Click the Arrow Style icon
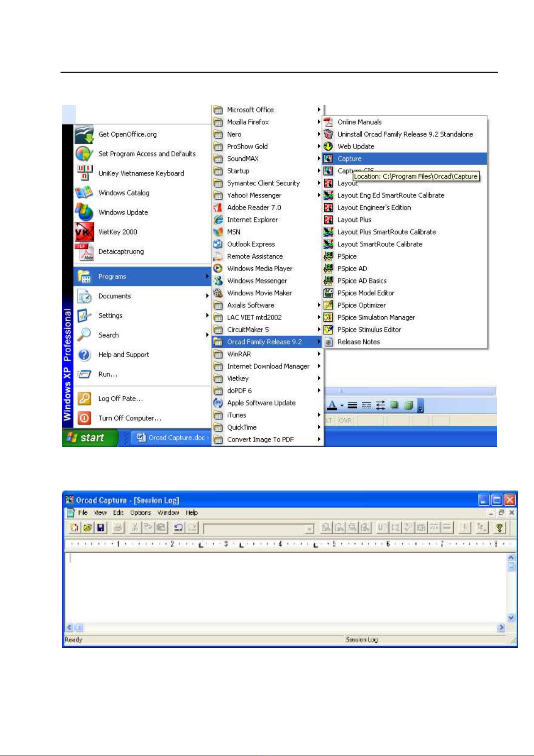534x756 pixels. pyautogui.click(x=380, y=406)
